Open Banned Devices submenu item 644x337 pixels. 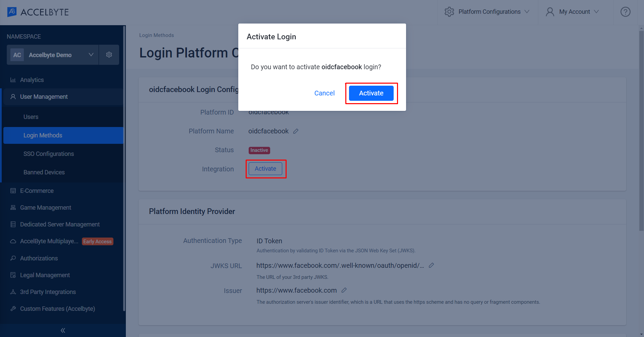click(63, 172)
